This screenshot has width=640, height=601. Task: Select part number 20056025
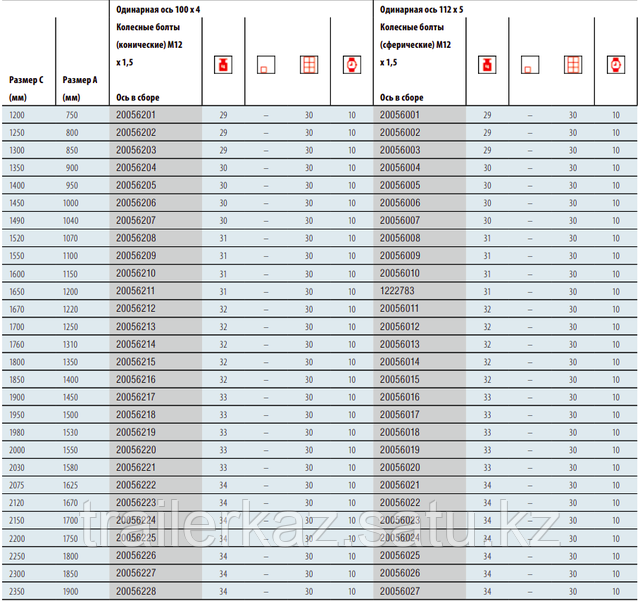click(x=400, y=555)
